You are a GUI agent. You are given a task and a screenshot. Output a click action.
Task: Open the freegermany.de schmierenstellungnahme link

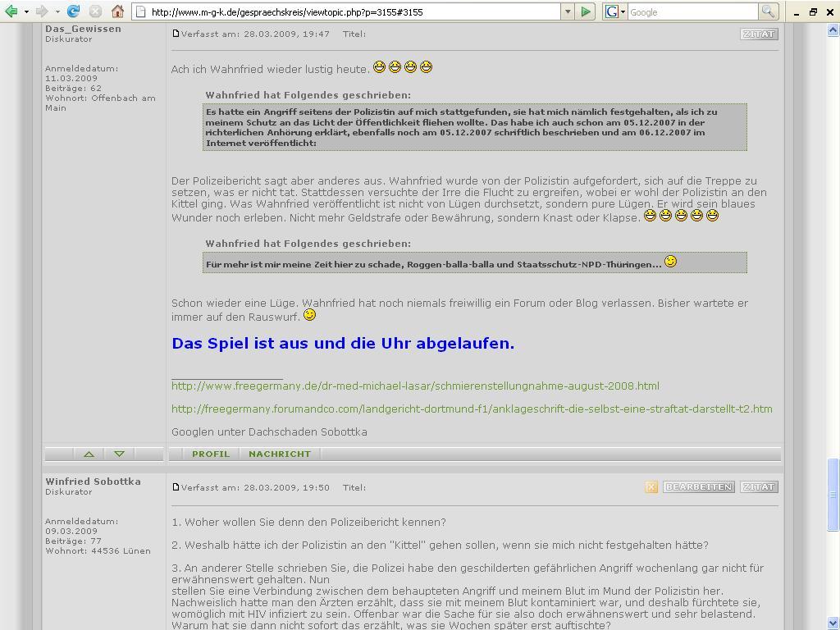tap(415, 386)
